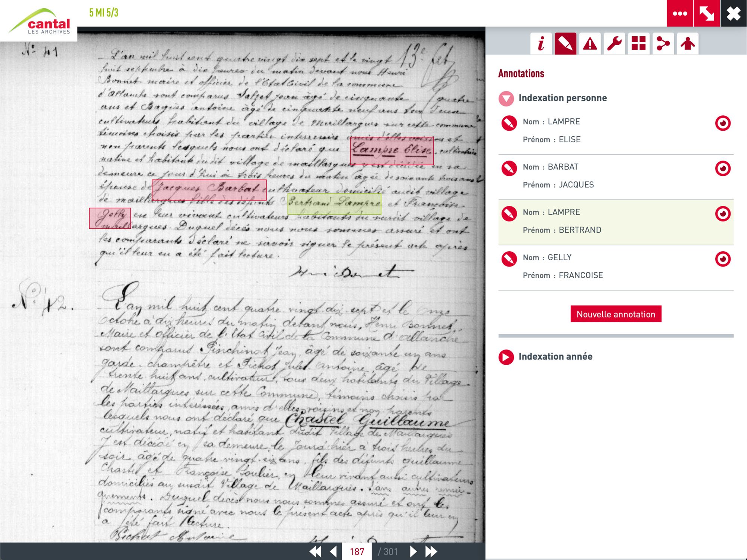Open the grid thumbnails view icon
The image size is (747, 560).
pos(638,44)
